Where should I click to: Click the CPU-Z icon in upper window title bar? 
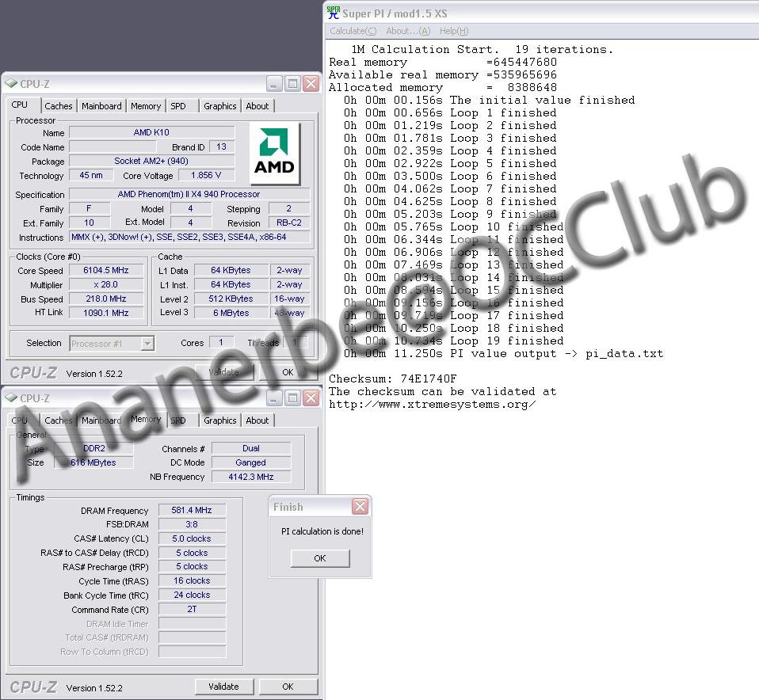pyautogui.click(x=10, y=84)
